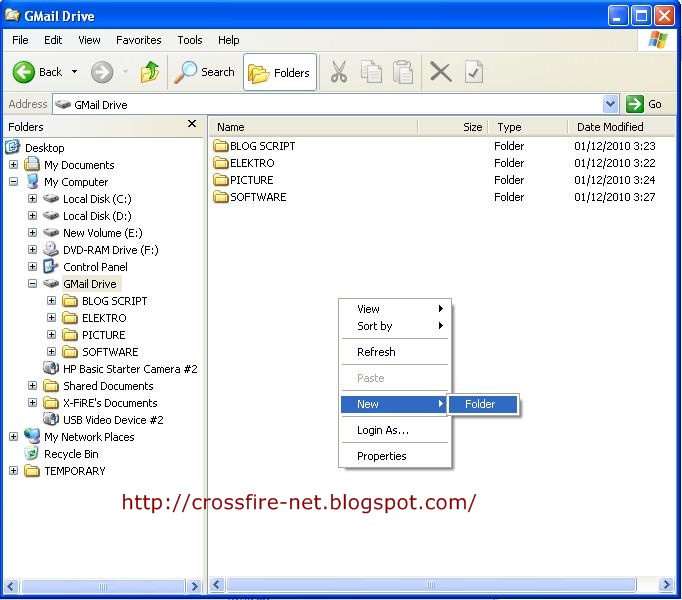This screenshot has width=682, height=600.
Task: Open the Tools menu
Action: (190, 40)
